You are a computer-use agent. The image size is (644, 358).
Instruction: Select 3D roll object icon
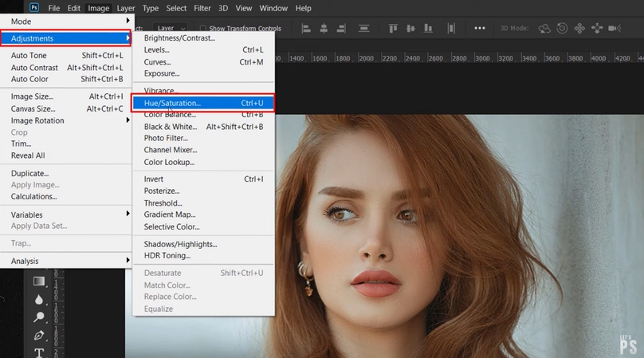pos(562,29)
